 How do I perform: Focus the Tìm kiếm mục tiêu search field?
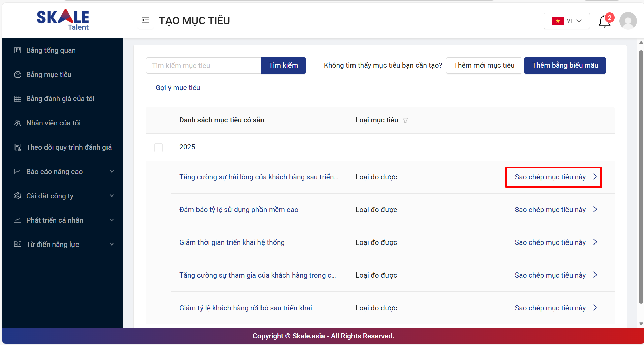tap(203, 65)
